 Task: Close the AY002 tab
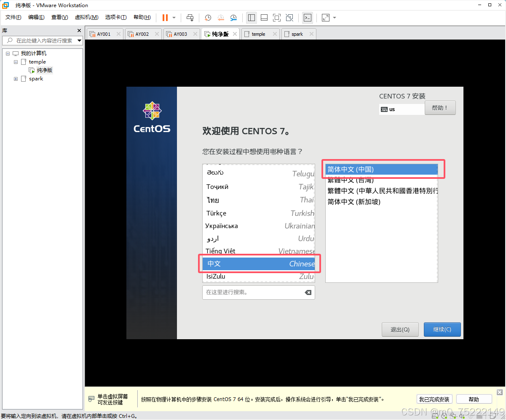(157, 34)
